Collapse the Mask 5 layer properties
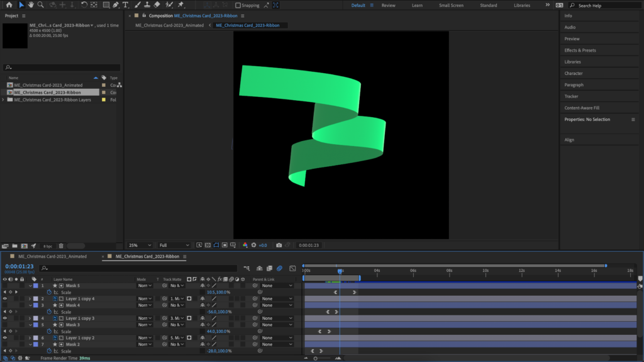 point(30,285)
